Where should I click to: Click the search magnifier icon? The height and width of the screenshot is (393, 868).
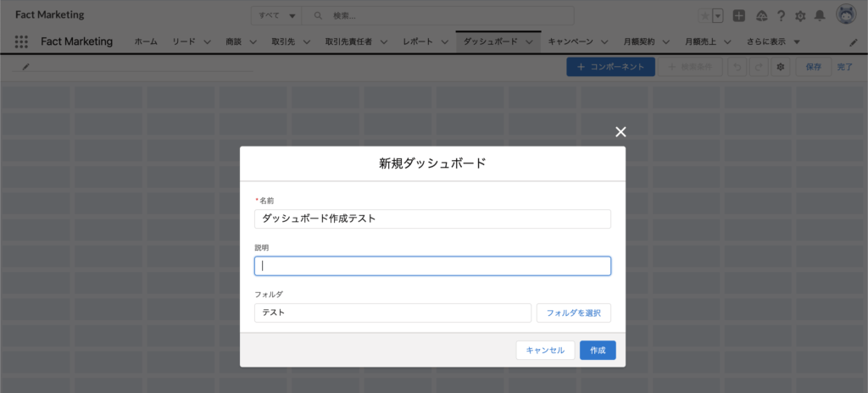point(319,16)
